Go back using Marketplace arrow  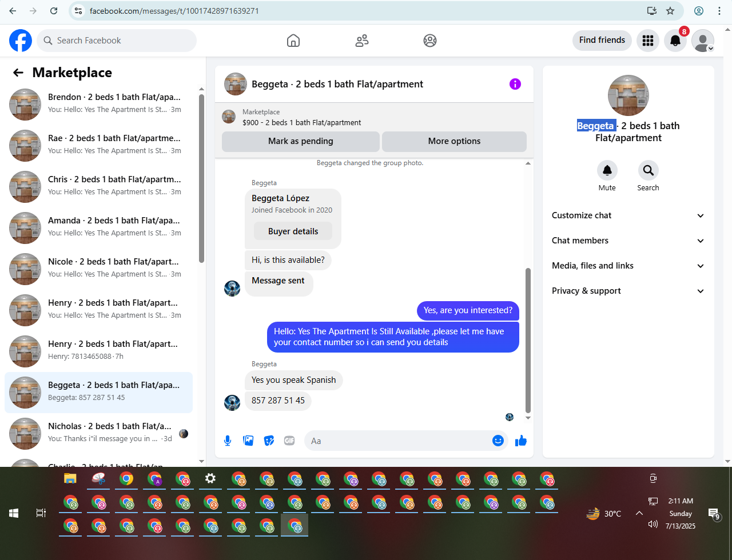(x=18, y=73)
